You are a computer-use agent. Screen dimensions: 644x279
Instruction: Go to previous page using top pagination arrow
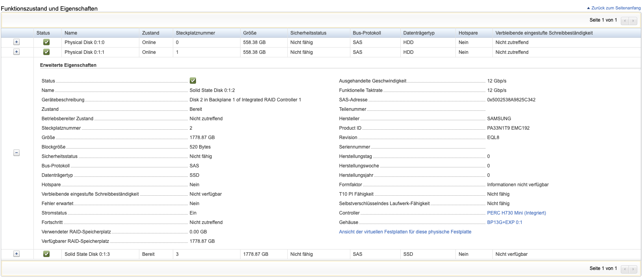point(625,20)
